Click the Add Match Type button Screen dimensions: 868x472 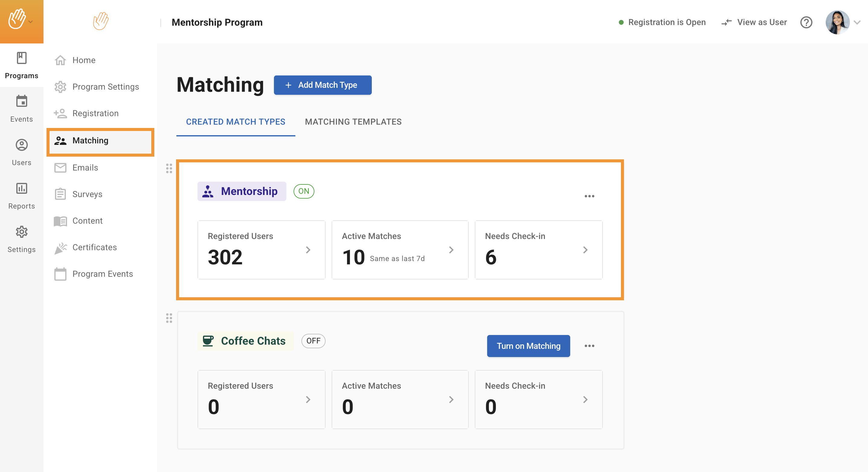[322, 85]
